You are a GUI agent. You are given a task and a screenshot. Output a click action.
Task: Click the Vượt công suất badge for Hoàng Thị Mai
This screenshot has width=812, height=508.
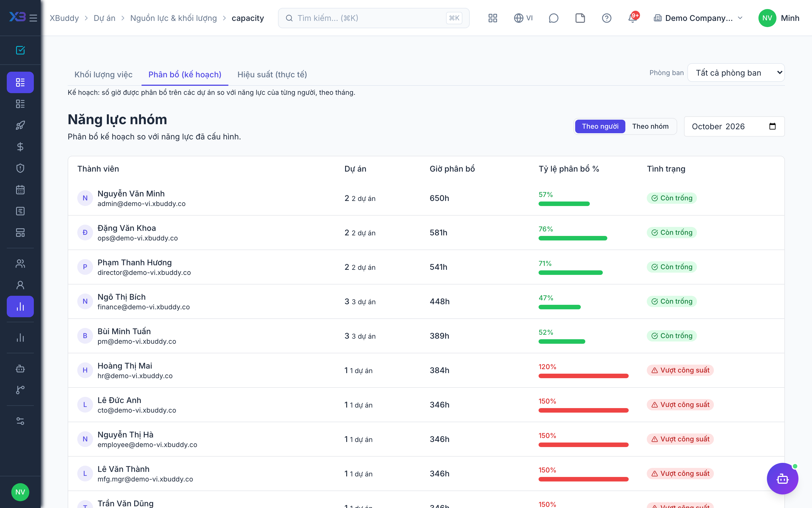[x=680, y=370]
